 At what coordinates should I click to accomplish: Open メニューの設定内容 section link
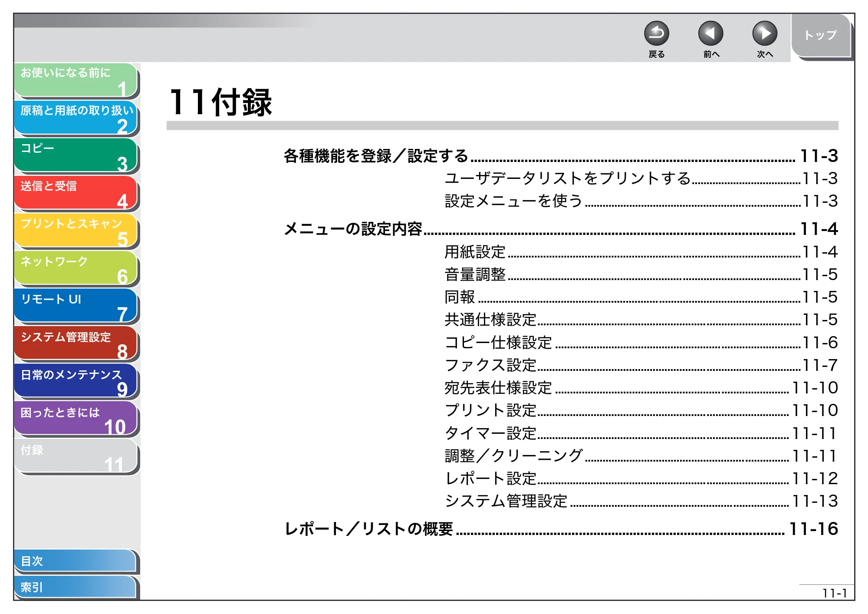click(561, 229)
